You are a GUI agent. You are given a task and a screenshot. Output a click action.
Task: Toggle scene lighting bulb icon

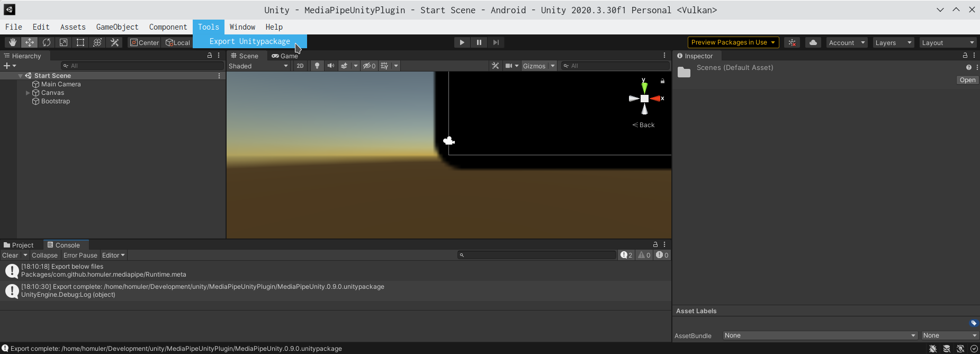[x=317, y=66]
